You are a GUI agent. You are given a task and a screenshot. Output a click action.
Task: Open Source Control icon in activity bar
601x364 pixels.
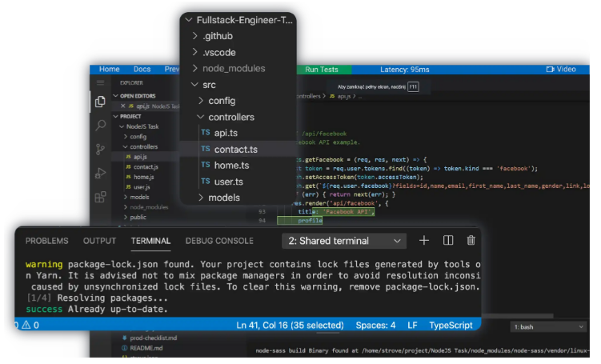pos(100,149)
